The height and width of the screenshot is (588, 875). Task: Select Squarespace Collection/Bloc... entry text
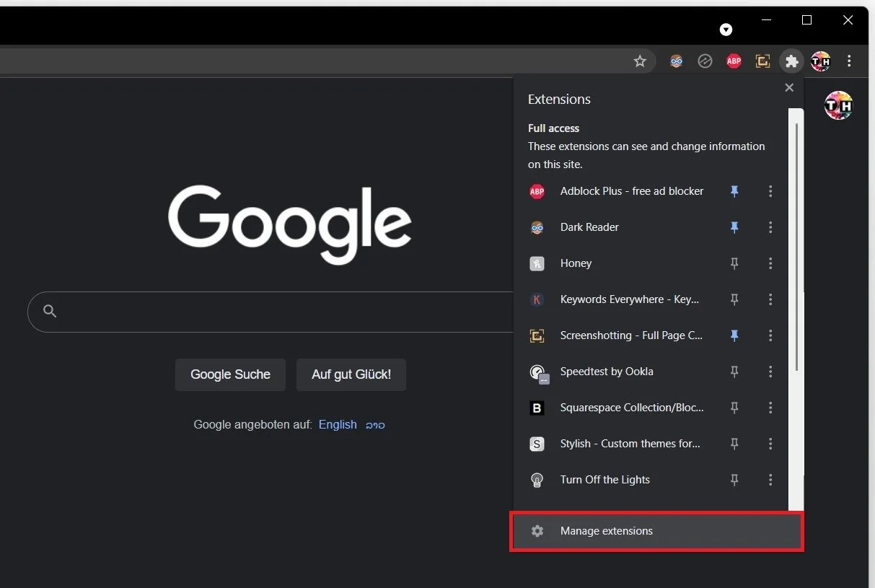632,408
